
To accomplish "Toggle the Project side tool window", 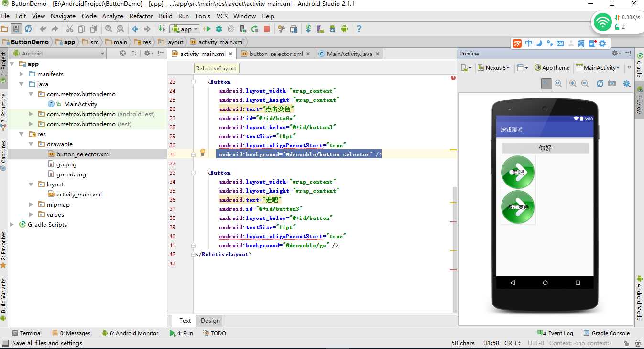I will pos(4,67).
